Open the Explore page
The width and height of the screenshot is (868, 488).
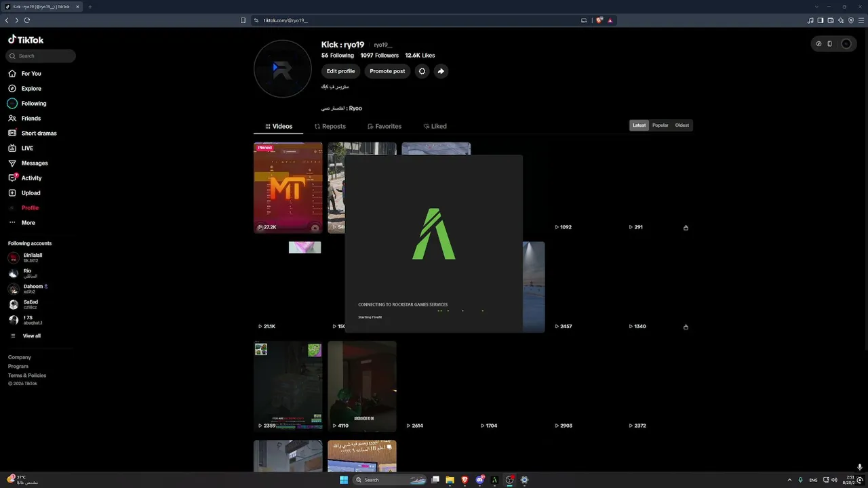tap(24, 89)
